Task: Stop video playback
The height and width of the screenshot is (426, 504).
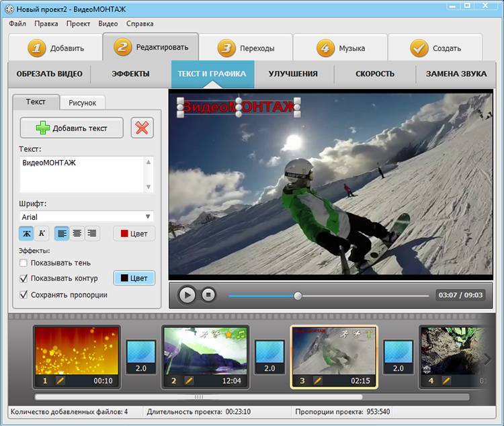Action: click(208, 295)
